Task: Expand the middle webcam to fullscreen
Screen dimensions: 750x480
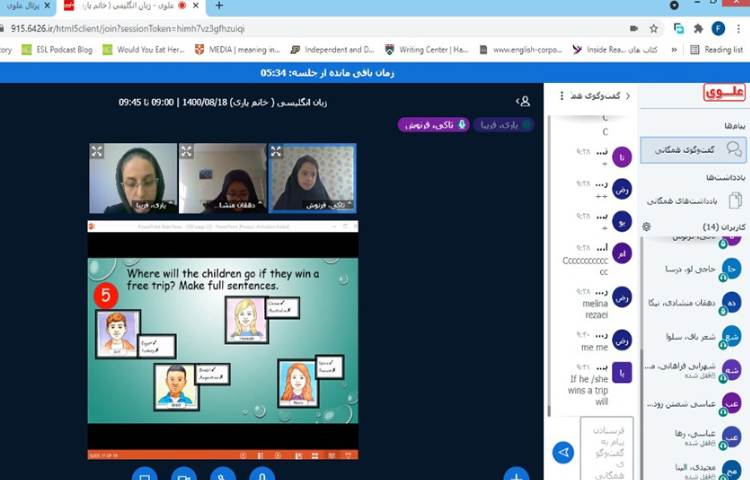Action: [186, 151]
